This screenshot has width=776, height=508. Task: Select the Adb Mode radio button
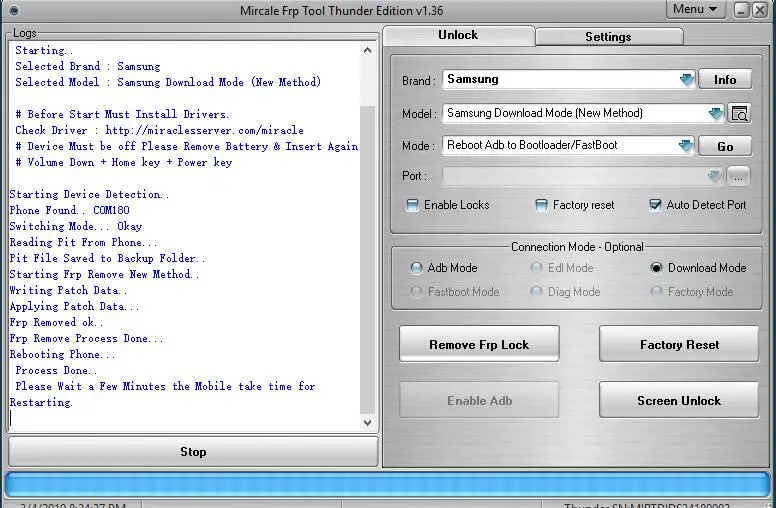(416, 268)
